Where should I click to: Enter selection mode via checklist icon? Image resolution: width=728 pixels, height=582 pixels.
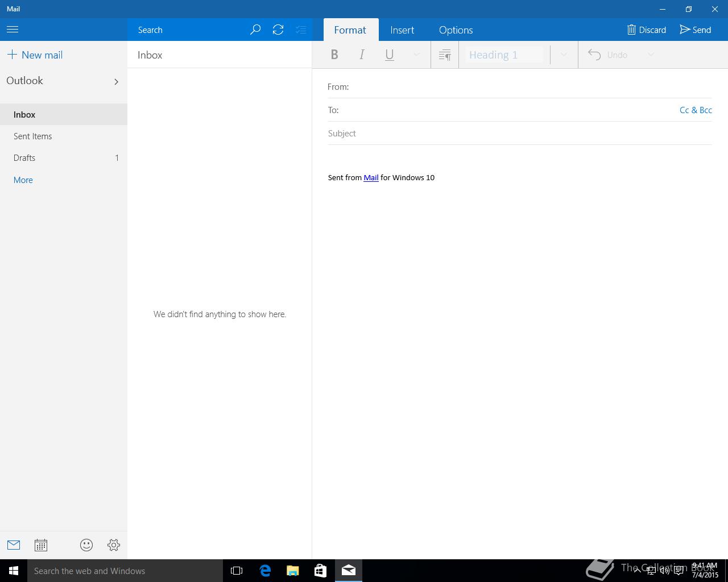pos(301,30)
